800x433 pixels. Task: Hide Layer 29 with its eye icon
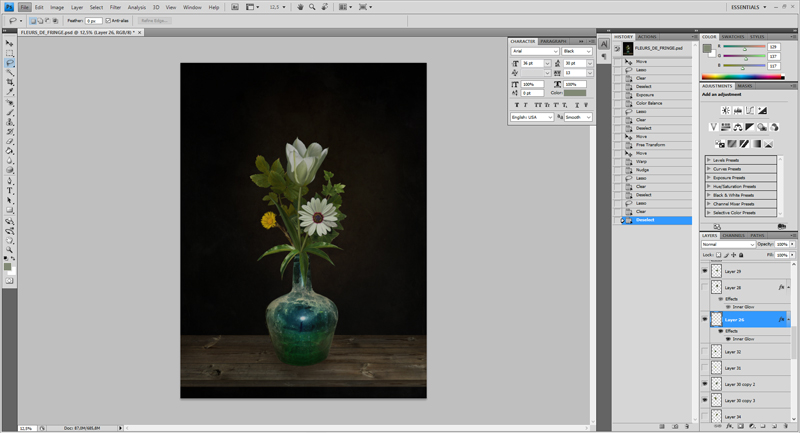(705, 271)
